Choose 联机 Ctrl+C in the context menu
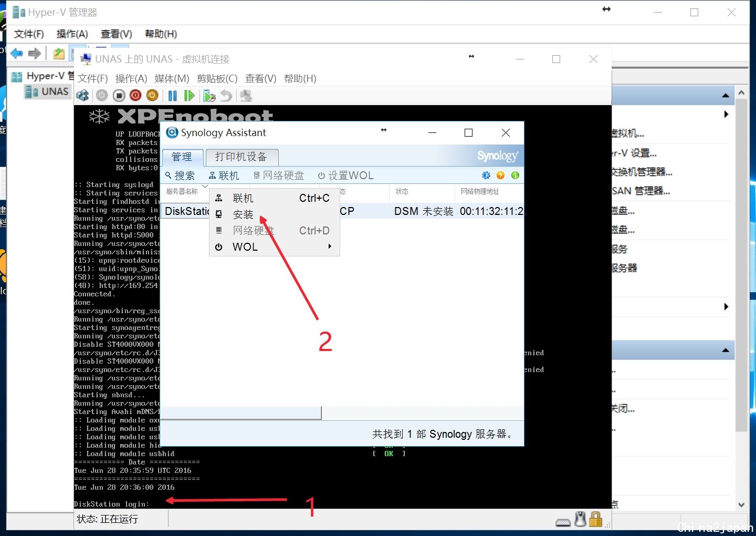 (275, 198)
